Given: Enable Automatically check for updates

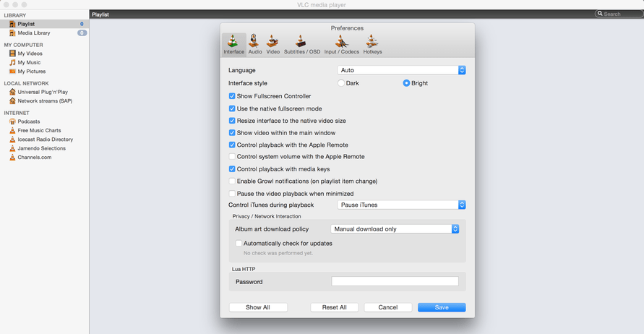Looking at the screenshot, I should click(239, 243).
